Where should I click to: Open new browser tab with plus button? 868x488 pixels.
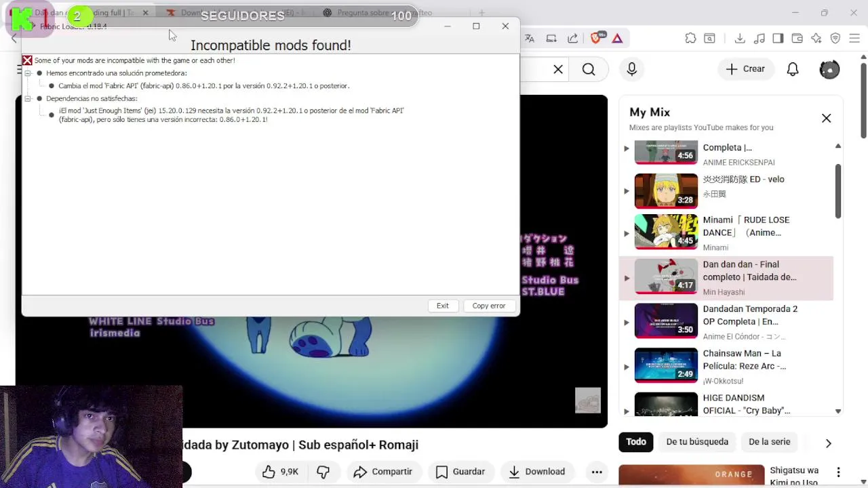[x=481, y=12]
